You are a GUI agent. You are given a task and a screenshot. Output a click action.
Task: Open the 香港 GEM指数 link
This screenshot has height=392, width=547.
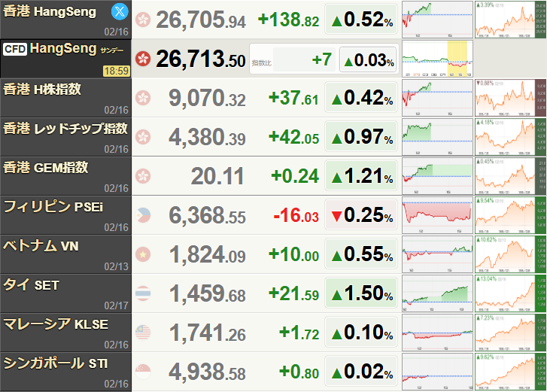click(x=46, y=167)
